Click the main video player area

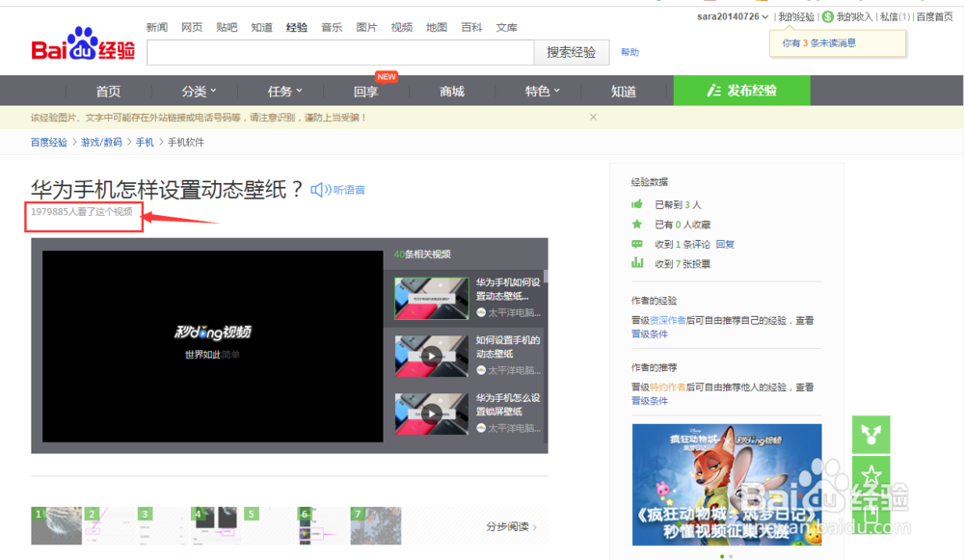(x=213, y=346)
